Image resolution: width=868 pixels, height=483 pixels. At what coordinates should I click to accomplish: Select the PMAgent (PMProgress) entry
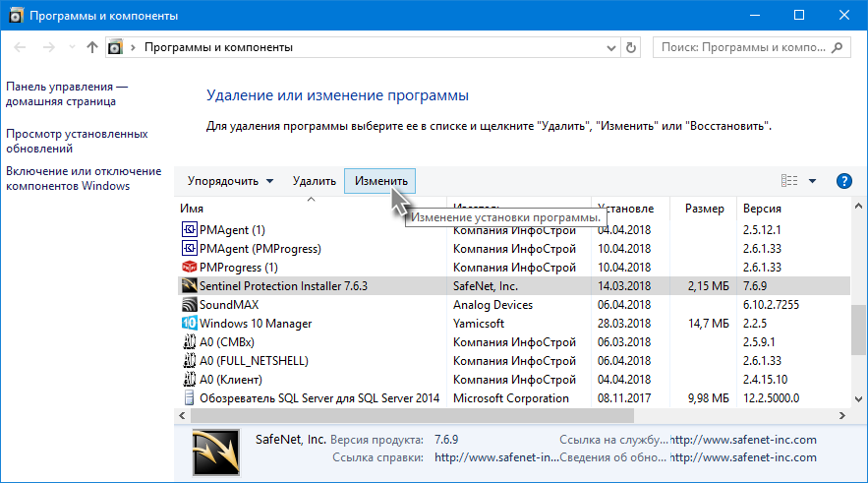click(x=260, y=249)
